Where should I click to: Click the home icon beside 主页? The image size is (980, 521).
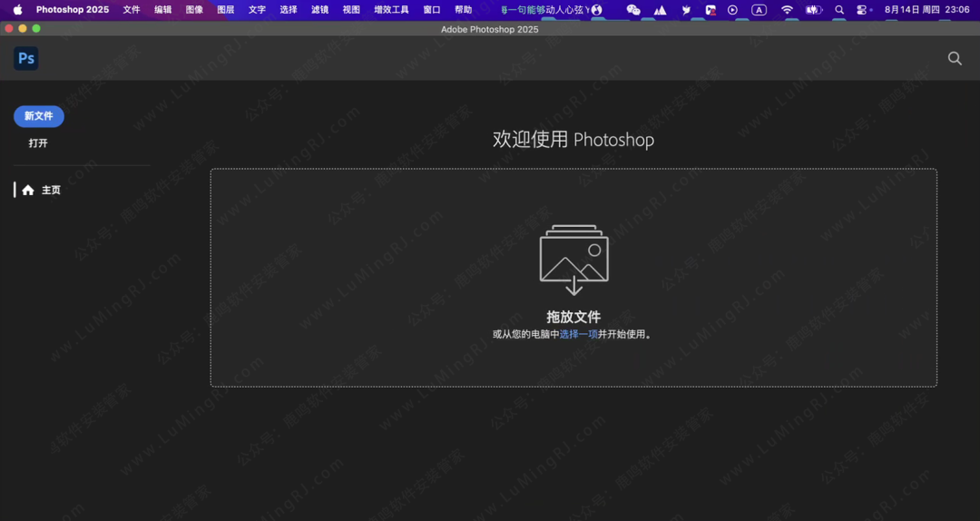(28, 190)
